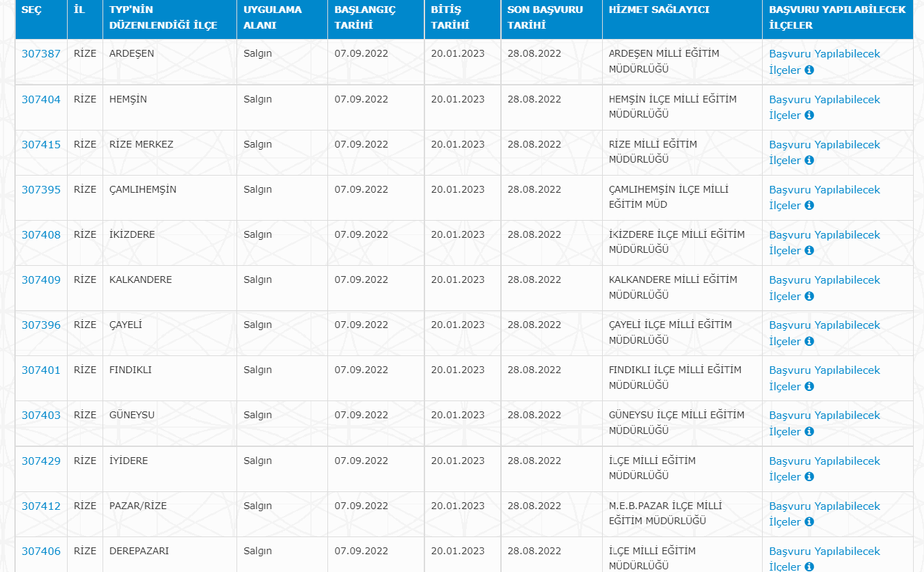Open the info icon for the HEMŞİN row
Image resolution: width=924 pixels, height=572 pixels.
(x=809, y=115)
